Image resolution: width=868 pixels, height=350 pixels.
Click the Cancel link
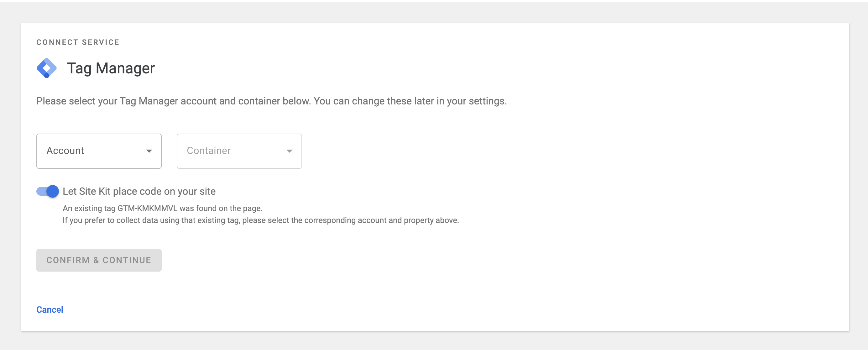[50, 309]
